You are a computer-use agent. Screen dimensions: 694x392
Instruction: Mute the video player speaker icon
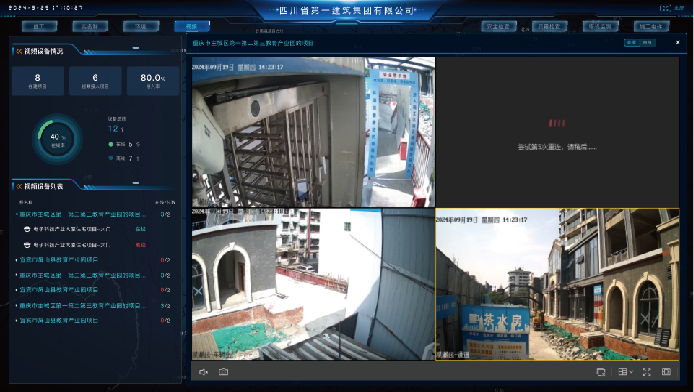click(x=203, y=372)
